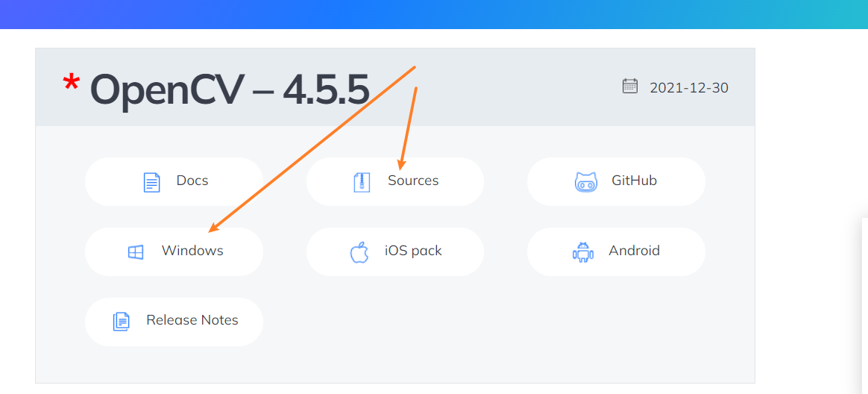
Task: Click the Docs document icon
Action: tap(151, 182)
